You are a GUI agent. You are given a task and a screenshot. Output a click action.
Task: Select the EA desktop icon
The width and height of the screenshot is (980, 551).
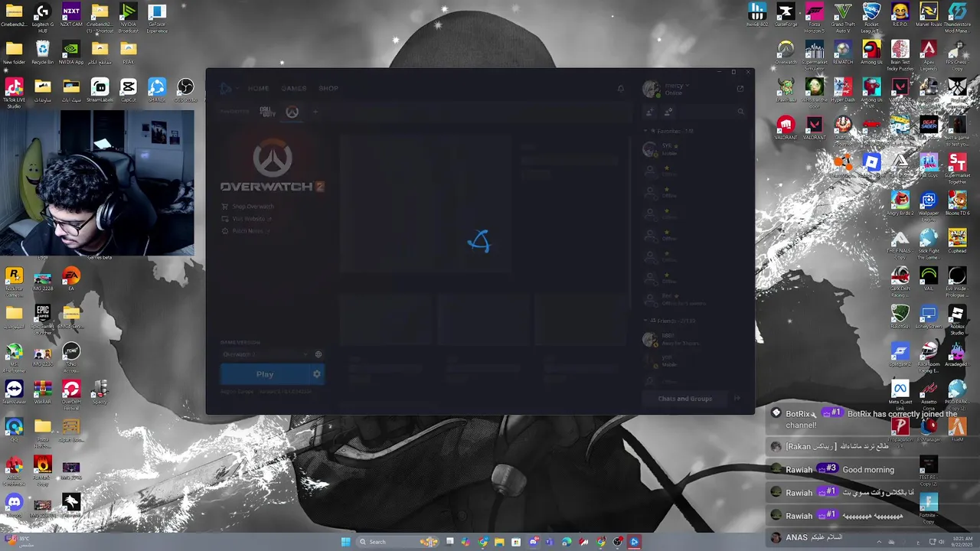coord(71,279)
